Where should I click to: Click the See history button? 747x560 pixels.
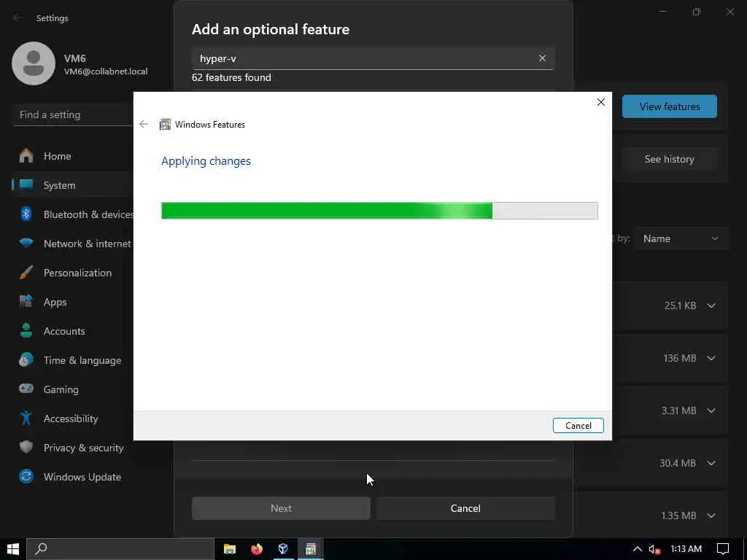[x=670, y=159]
